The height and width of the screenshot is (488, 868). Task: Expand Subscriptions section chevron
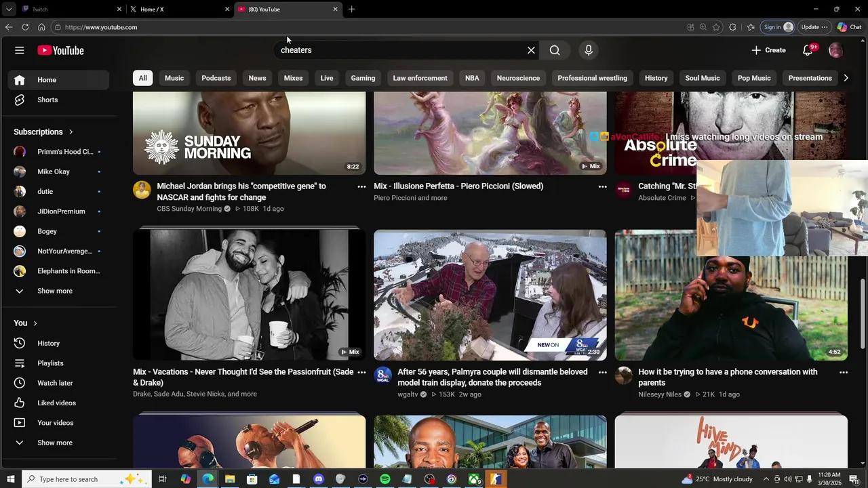point(71,132)
